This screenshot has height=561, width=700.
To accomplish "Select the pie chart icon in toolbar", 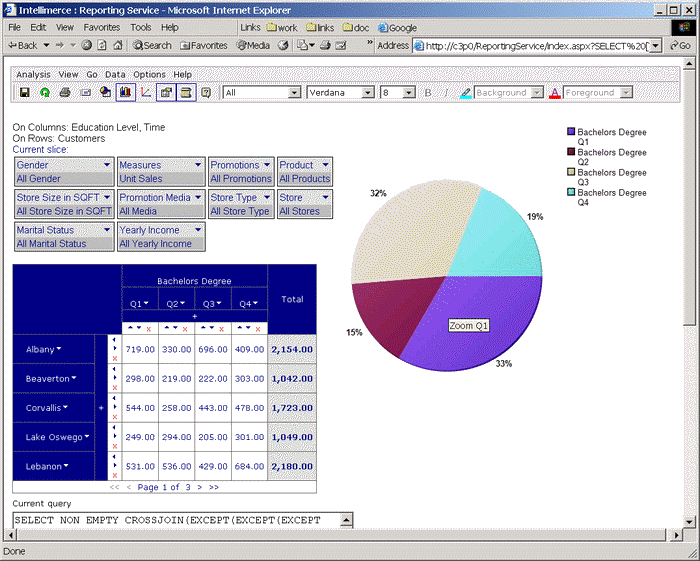I will pos(105,92).
